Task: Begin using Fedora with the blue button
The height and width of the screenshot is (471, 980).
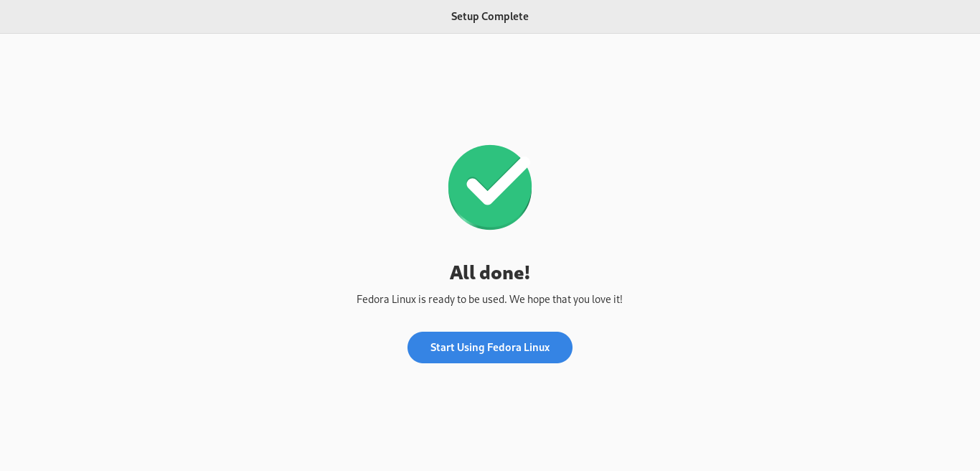Action: coord(490,348)
